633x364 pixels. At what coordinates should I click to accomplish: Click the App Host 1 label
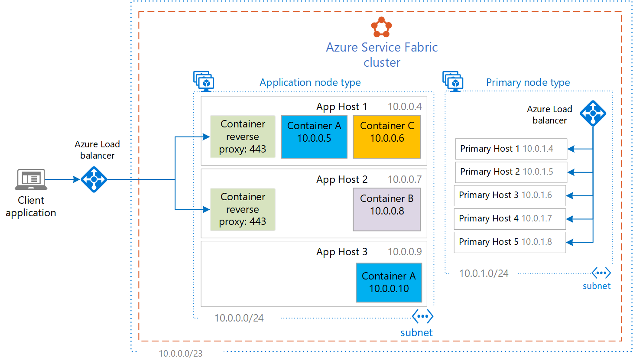(342, 107)
